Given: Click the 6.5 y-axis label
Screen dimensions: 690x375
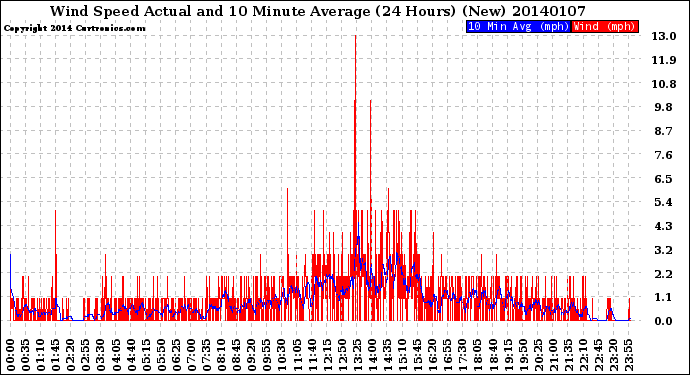Looking at the screenshot, I should click(x=664, y=179).
